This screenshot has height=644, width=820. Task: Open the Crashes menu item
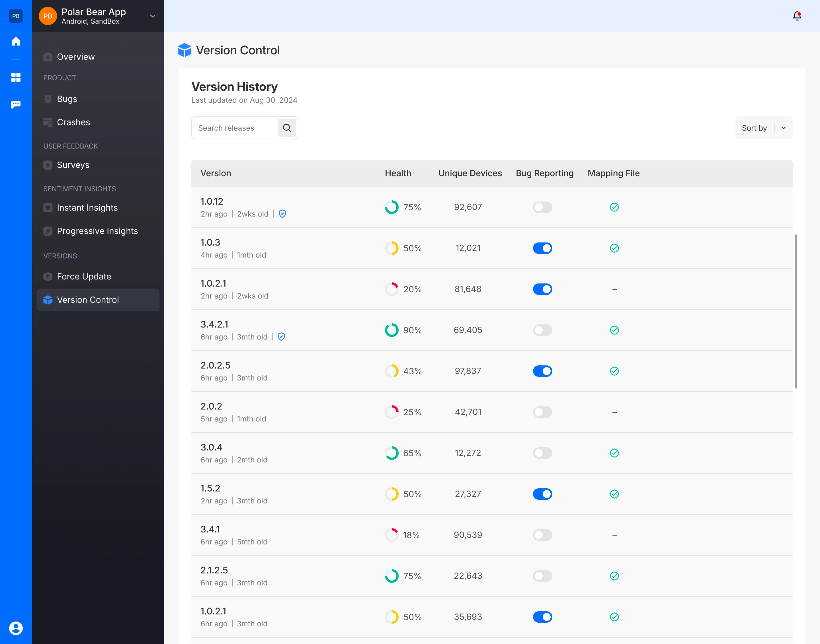73,122
